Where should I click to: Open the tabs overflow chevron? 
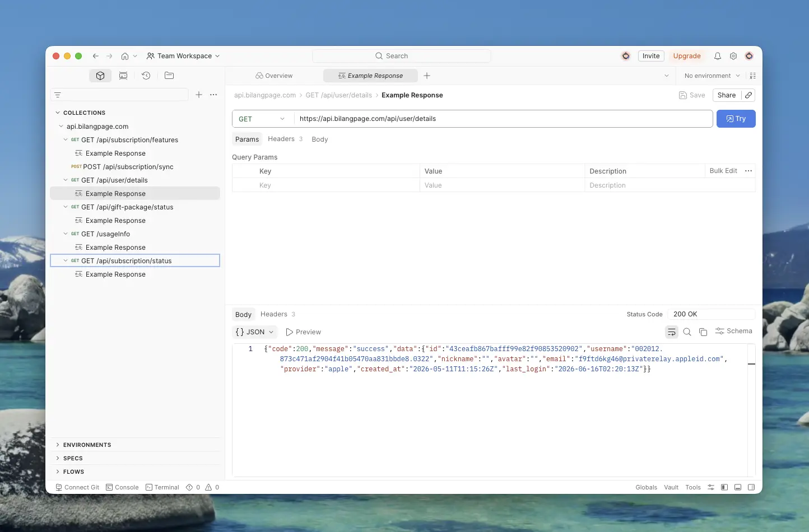[666, 76]
